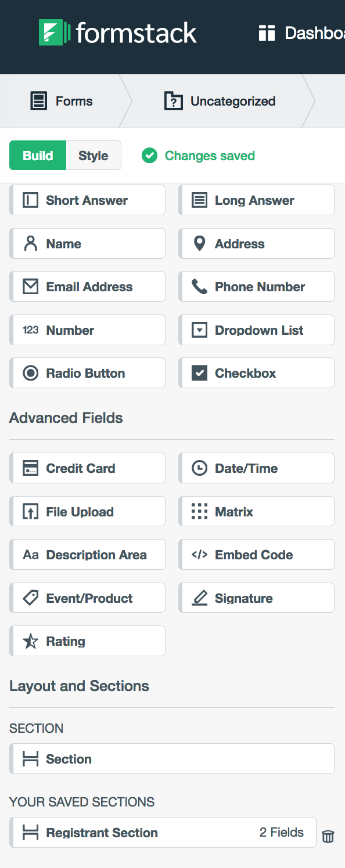Click the Formstack logo
The height and width of the screenshot is (868, 345).
coord(118,32)
